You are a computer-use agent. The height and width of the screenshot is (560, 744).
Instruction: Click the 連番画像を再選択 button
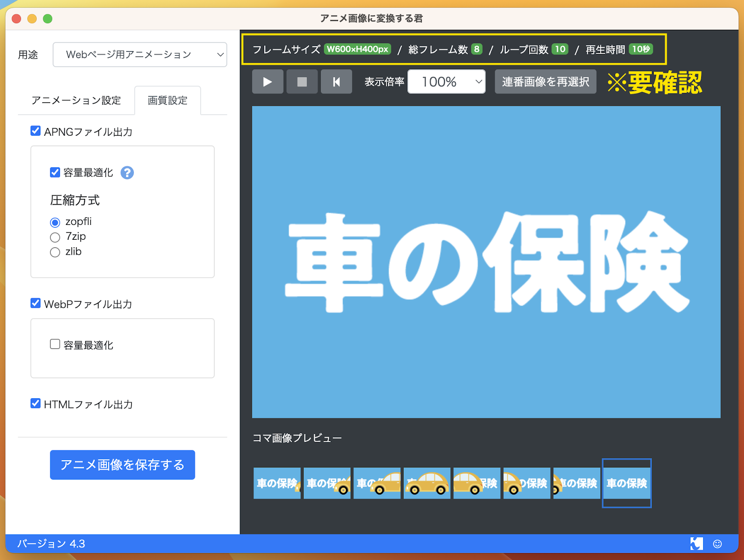pyautogui.click(x=545, y=82)
